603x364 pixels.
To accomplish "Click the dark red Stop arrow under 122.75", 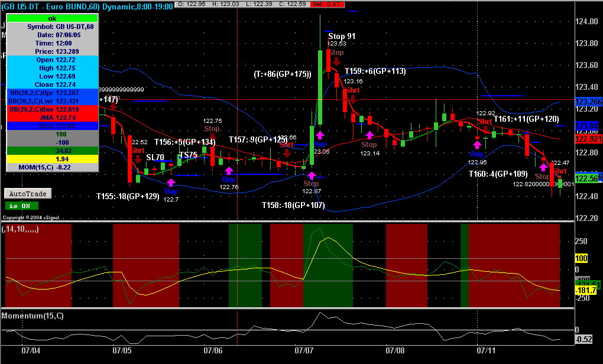I will click(212, 136).
